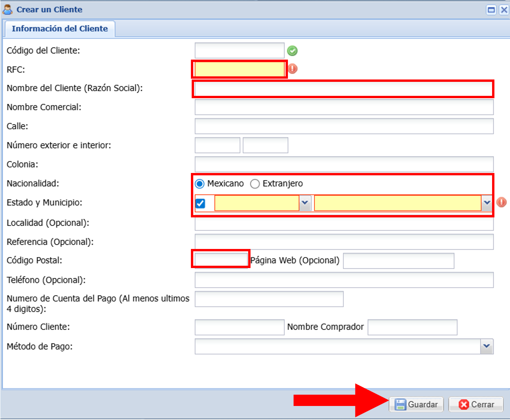Screen dimensions: 510x420
Task: Select the Extranjero nationality option
Action: coord(255,184)
